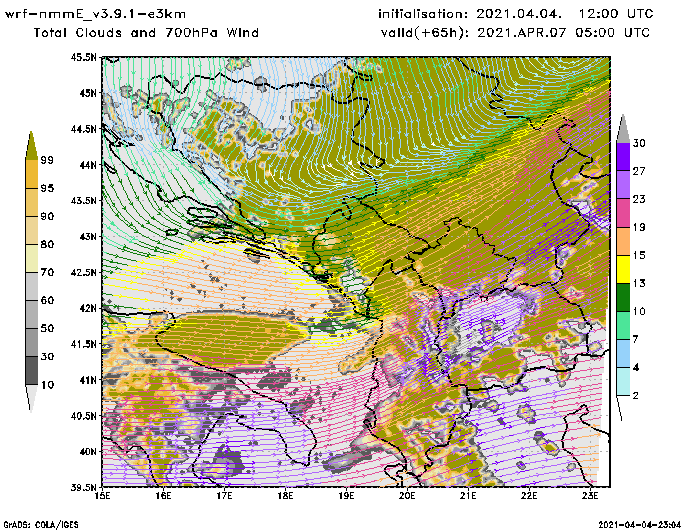Image resolution: width=700 pixels, height=530 pixels.
Task: Click the 2021-04-04-23:04 timestamp
Action: coord(640,525)
